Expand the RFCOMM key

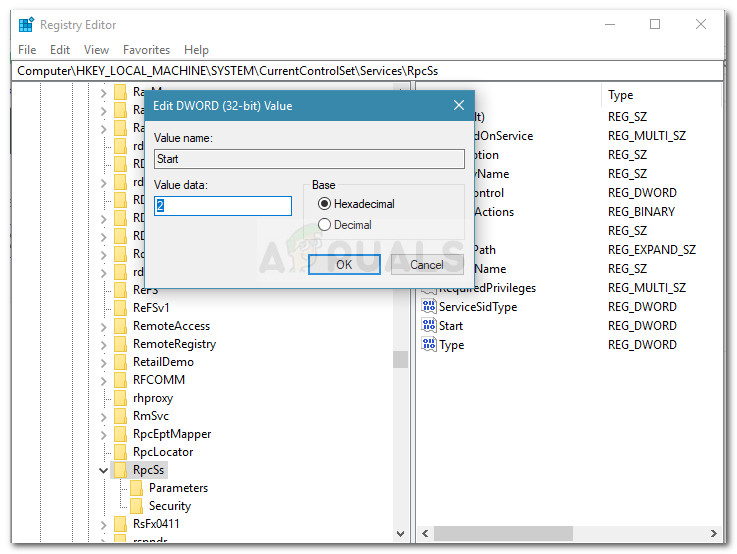coord(103,381)
